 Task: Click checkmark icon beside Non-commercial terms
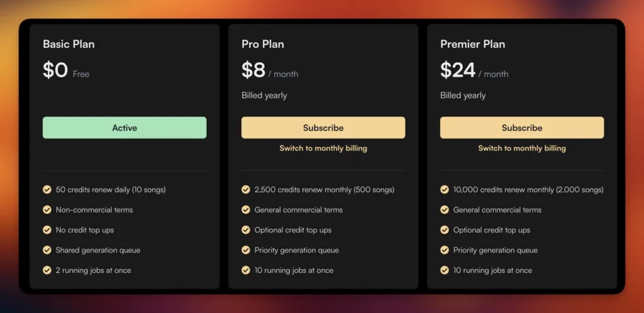point(47,209)
